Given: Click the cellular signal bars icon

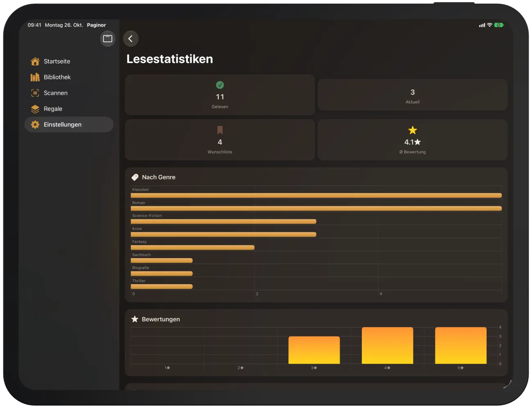Looking at the screenshot, I should (482, 25).
